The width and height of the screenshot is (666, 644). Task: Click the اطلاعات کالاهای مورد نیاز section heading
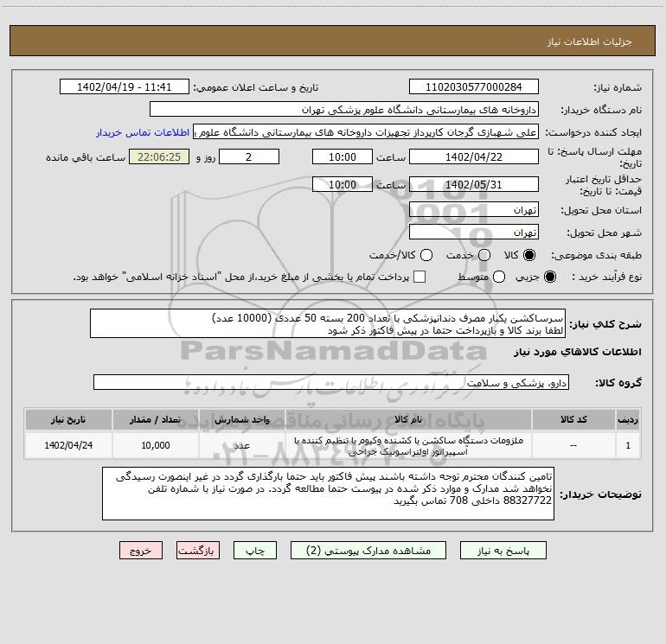coord(578,352)
